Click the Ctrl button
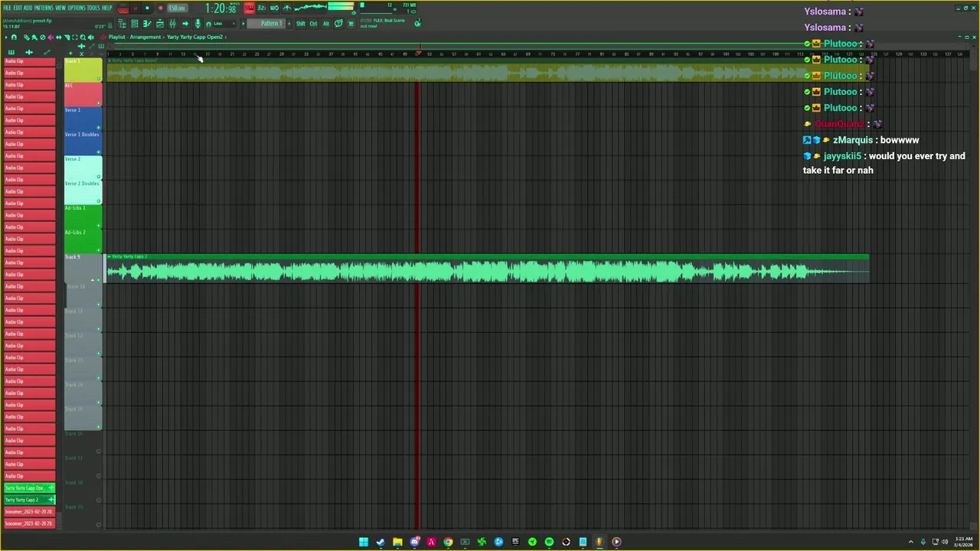The height and width of the screenshot is (551, 980). coord(313,24)
